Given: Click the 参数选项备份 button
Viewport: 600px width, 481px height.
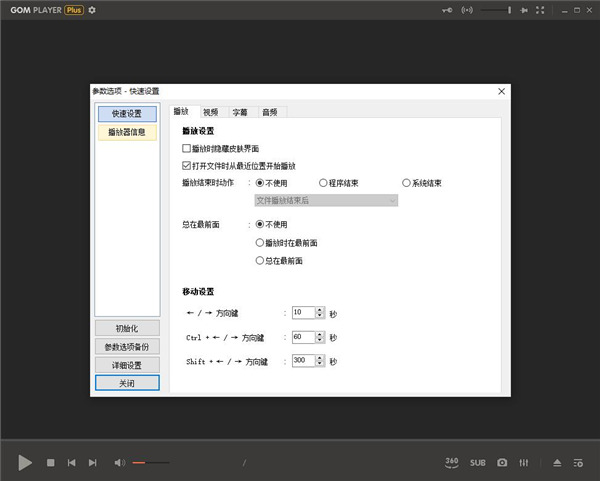Looking at the screenshot, I should coord(127,347).
